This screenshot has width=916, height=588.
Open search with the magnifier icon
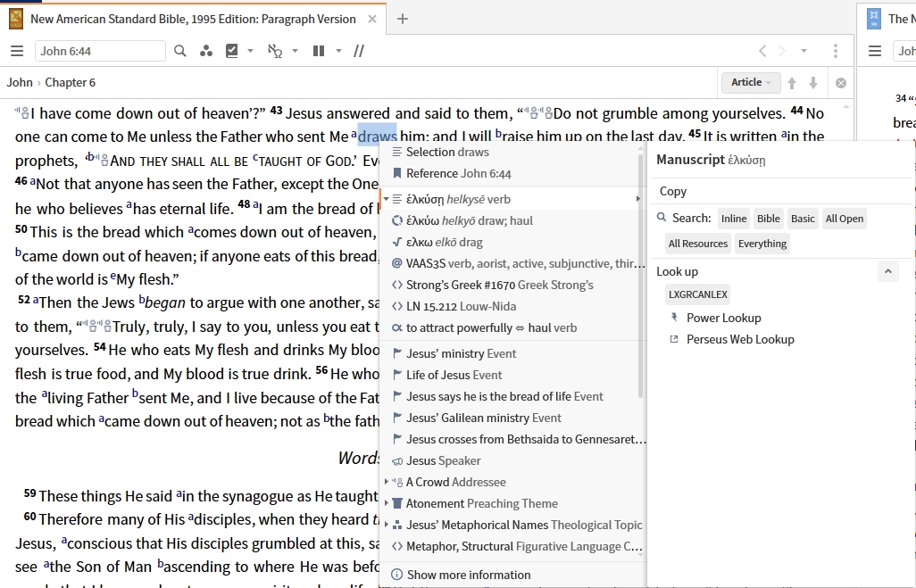pyautogui.click(x=180, y=52)
